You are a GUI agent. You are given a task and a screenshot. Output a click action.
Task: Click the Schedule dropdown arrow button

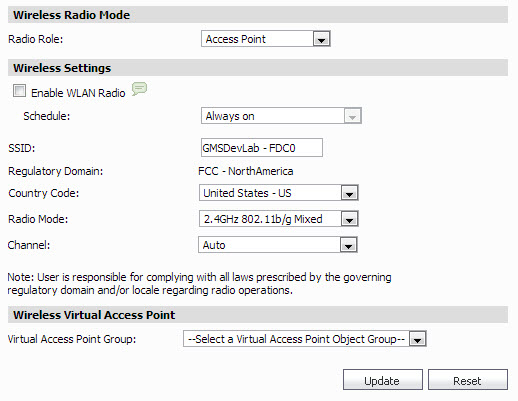pyautogui.click(x=352, y=116)
